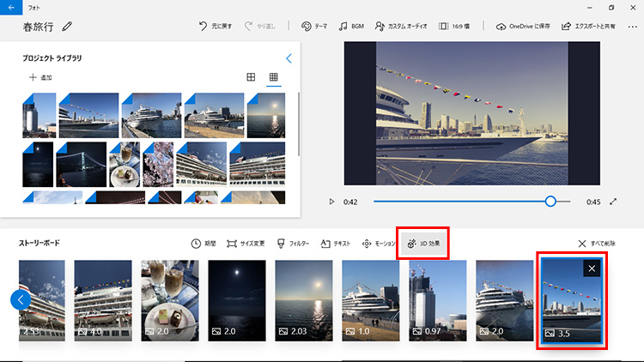Open the テキスト text tool

coord(336,244)
